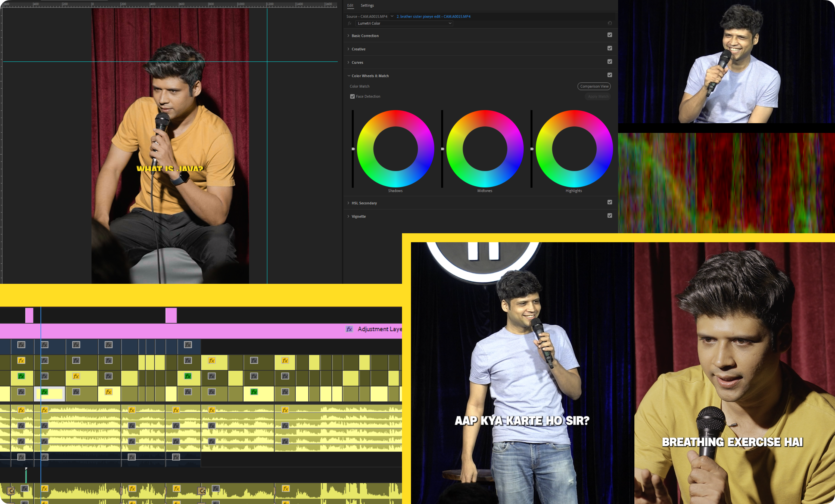Click the BREATHING EXERCISE HAI image

pos(734,373)
